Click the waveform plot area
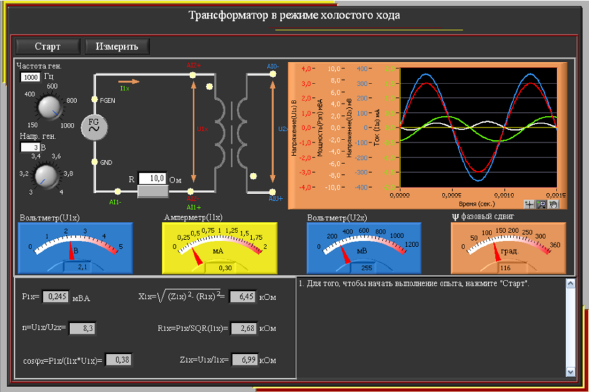The height and width of the screenshot is (392, 589). point(479,128)
